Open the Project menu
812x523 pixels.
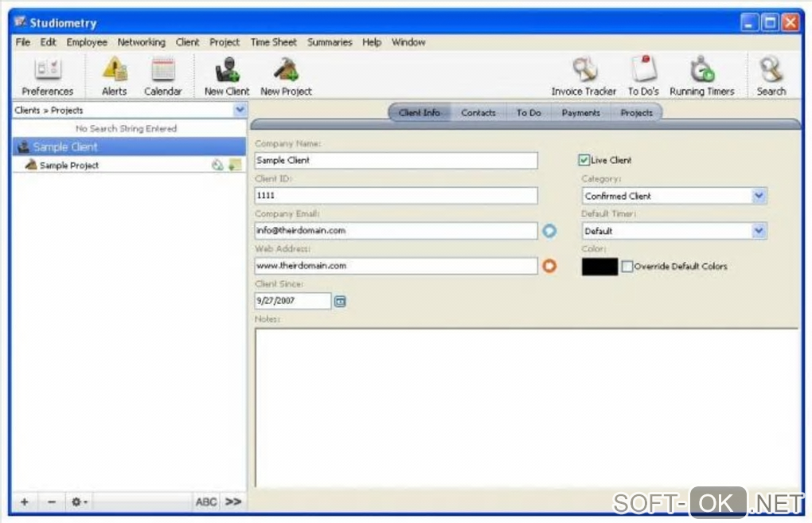point(224,42)
